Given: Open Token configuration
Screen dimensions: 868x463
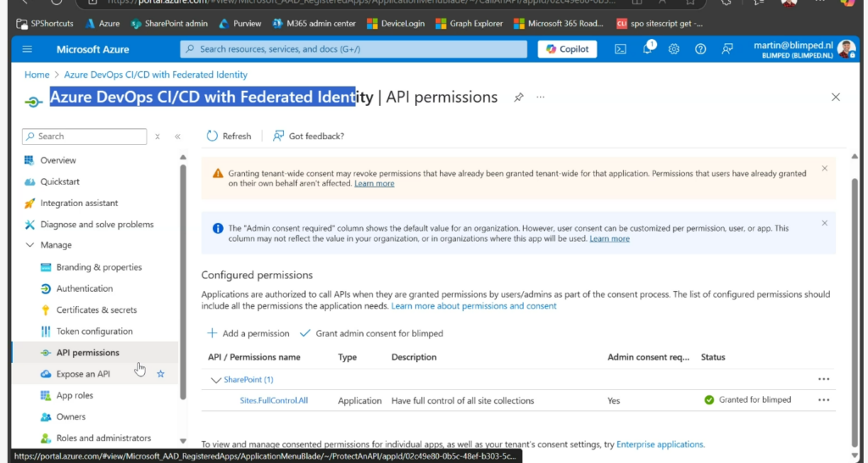Looking at the screenshot, I should 95,332.
